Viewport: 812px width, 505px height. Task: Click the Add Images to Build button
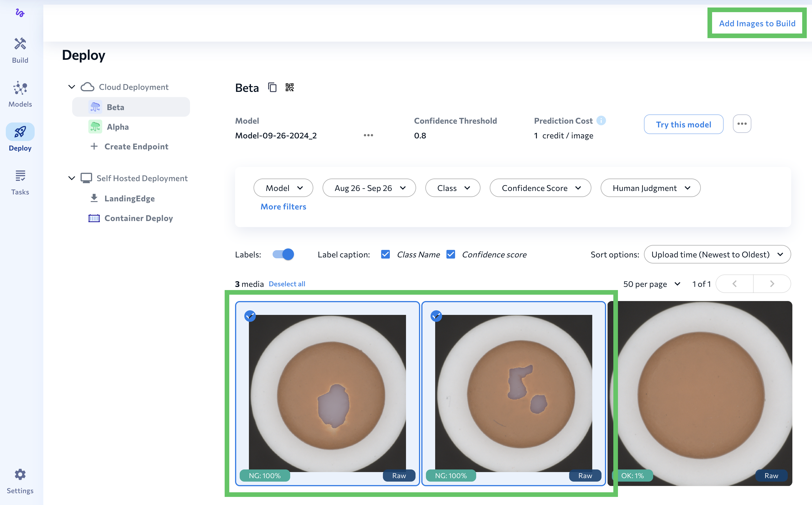tap(757, 23)
